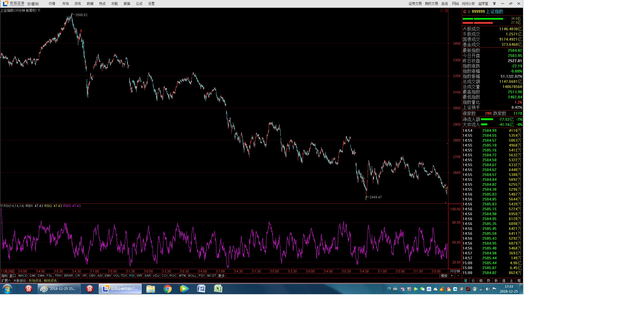The height and width of the screenshot is (322, 644).
Task: Click the Action Center flag tray icon
Action: pyautogui.click(x=494, y=289)
